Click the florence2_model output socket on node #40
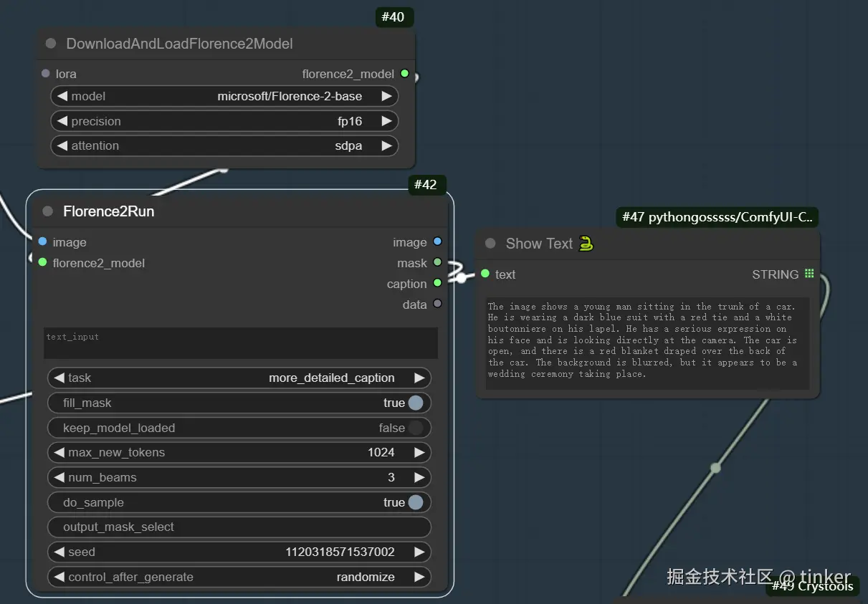The width and height of the screenshot is (868, 604). (x=405, y=73)
